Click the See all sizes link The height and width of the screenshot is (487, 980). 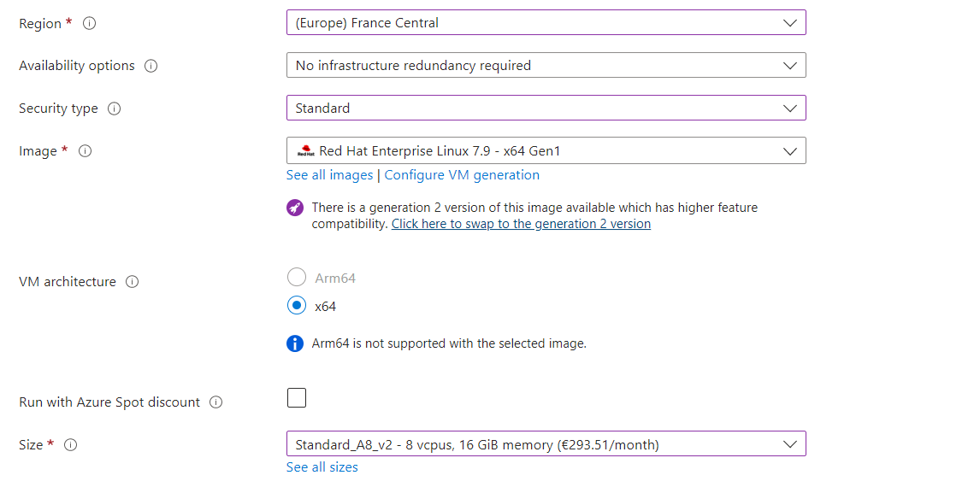pos(322,467)
